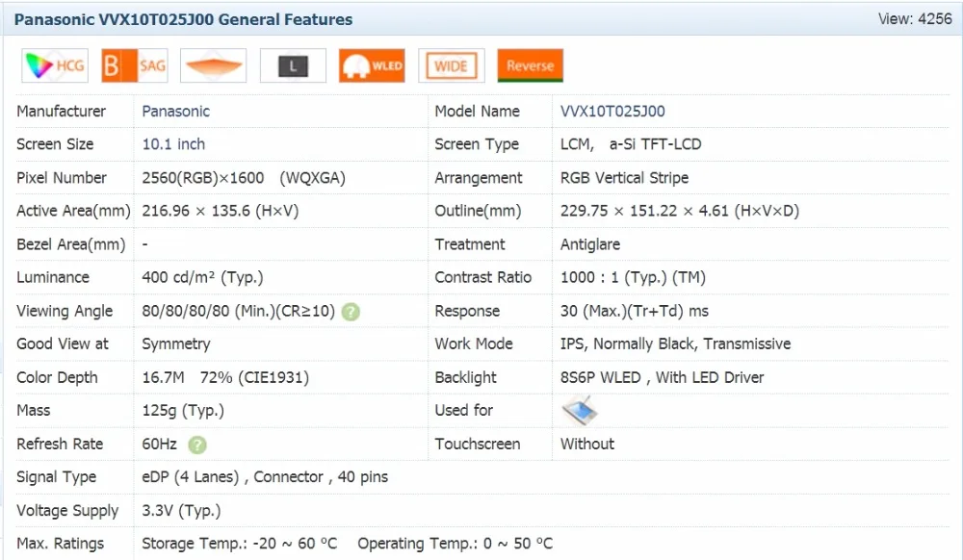Viewport: 963px width, 560px height.
Task: Click the 'Without' touchscreen value
Action: click(587, 444)
